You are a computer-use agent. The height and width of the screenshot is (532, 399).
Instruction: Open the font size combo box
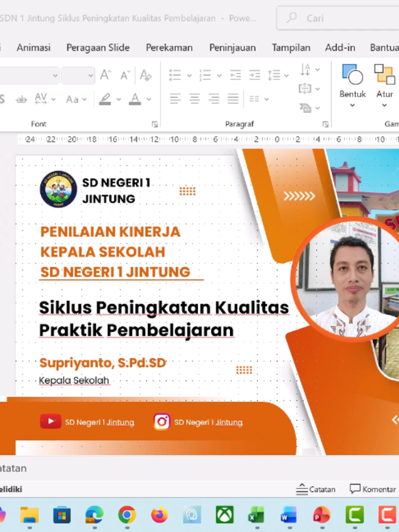[77, 75]
